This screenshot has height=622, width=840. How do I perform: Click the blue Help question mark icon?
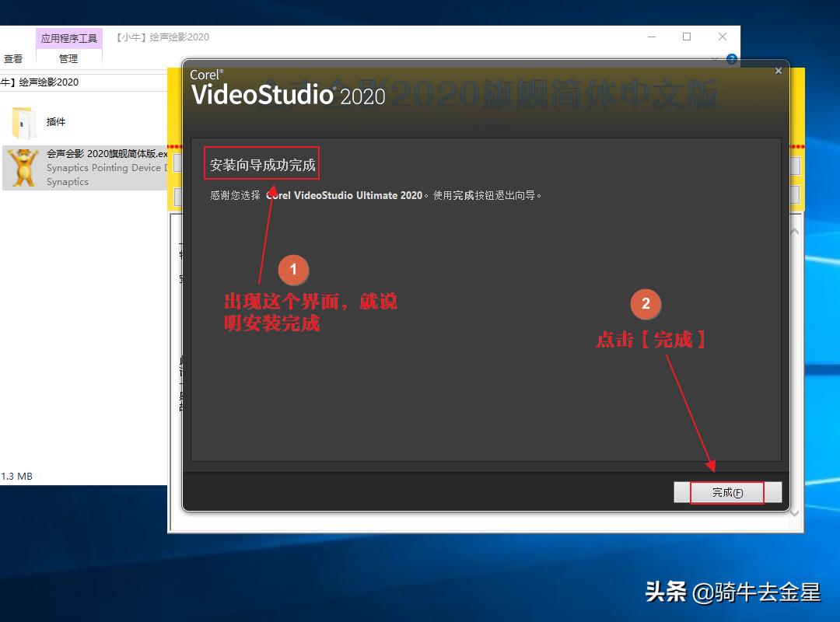[731, 59]
